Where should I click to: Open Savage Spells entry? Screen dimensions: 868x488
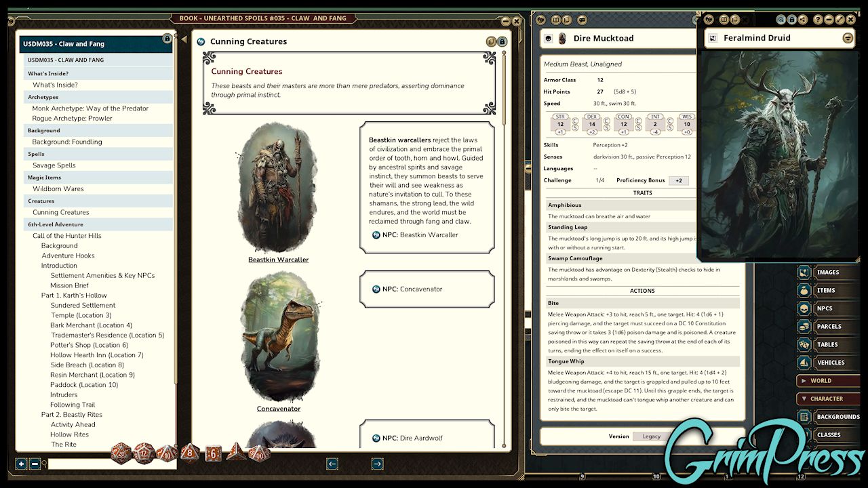[x=54, y=165]
